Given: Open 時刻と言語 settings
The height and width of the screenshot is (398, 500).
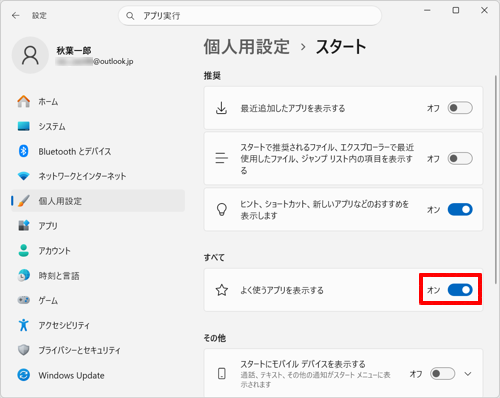Looking at the screenshot, I should 98,275.
